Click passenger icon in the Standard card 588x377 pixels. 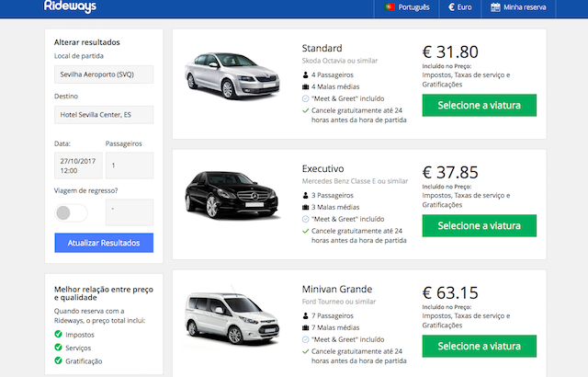click(x=305, y=75)
